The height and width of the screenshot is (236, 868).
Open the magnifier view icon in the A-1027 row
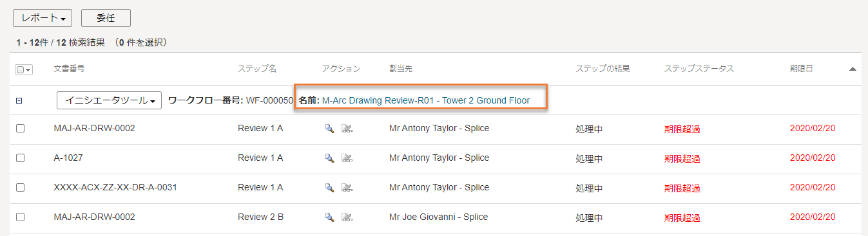(x=329, y=158)
